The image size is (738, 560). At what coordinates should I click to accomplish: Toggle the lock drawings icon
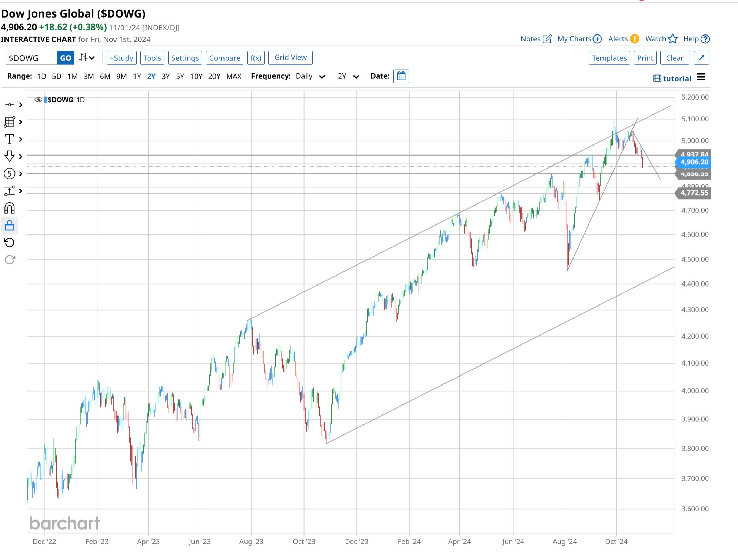click(9, 226)
